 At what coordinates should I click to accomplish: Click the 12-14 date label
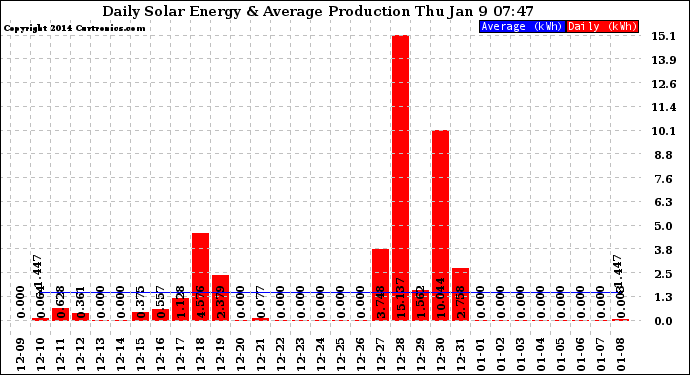[121, 355]
